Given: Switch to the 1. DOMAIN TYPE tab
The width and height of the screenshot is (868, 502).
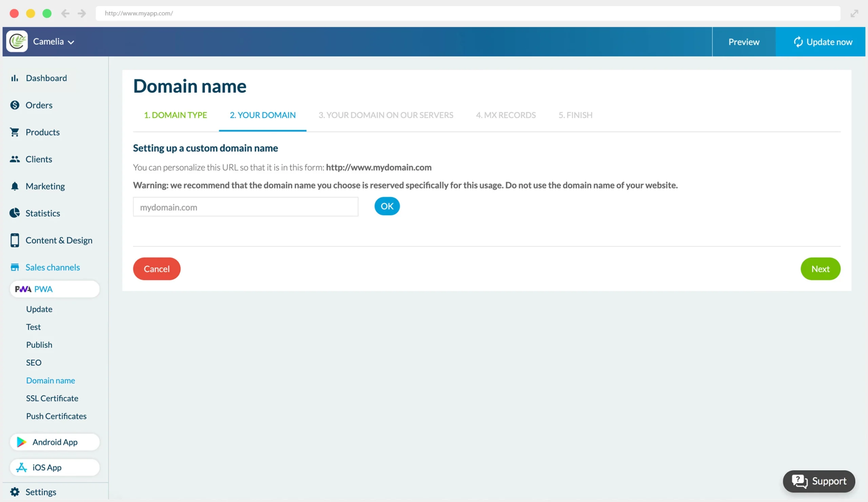Looking at the screenshot, I should (x=175, y=115).
